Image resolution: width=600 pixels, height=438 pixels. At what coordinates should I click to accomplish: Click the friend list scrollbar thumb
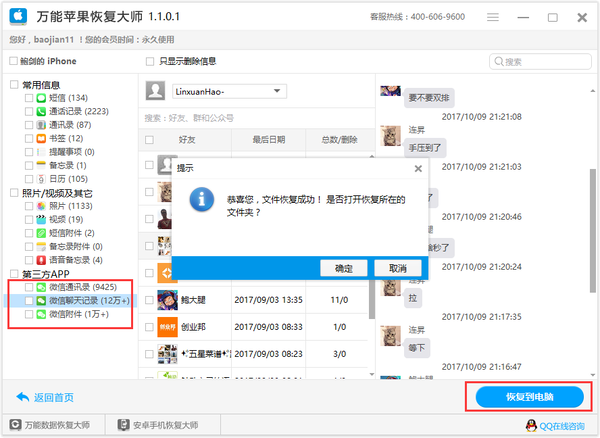(x=372, y=299)
